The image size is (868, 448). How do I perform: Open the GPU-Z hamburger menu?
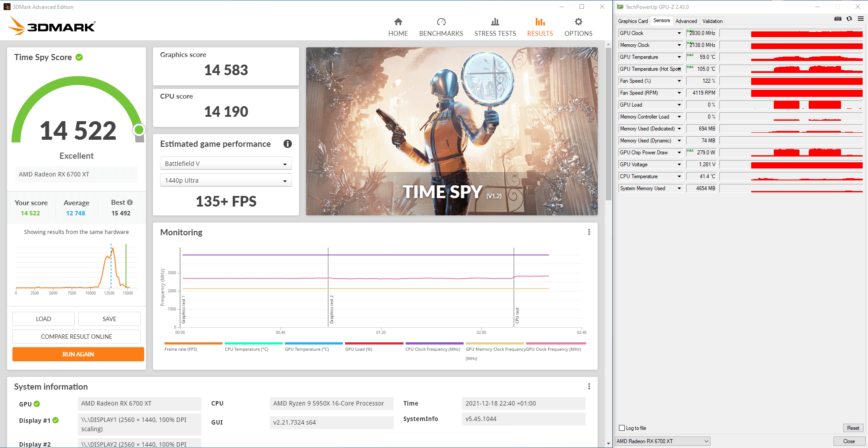coord(860,19)
